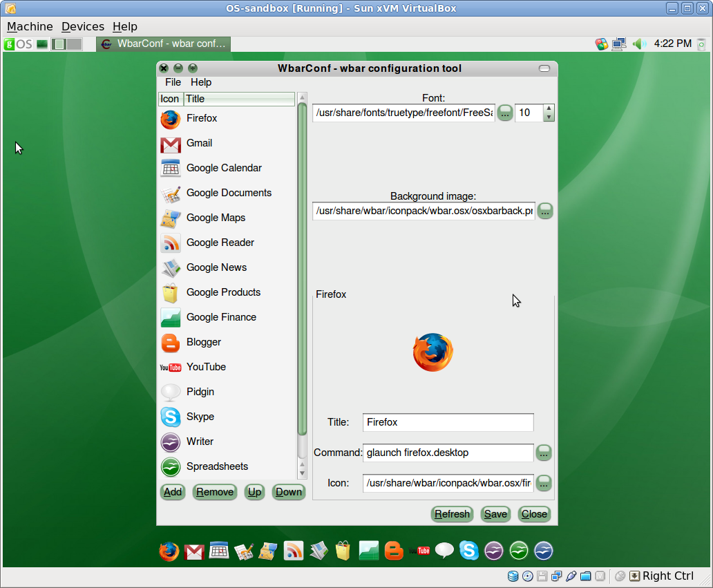Open Google Documents icon in the dock

click(244, 551)
